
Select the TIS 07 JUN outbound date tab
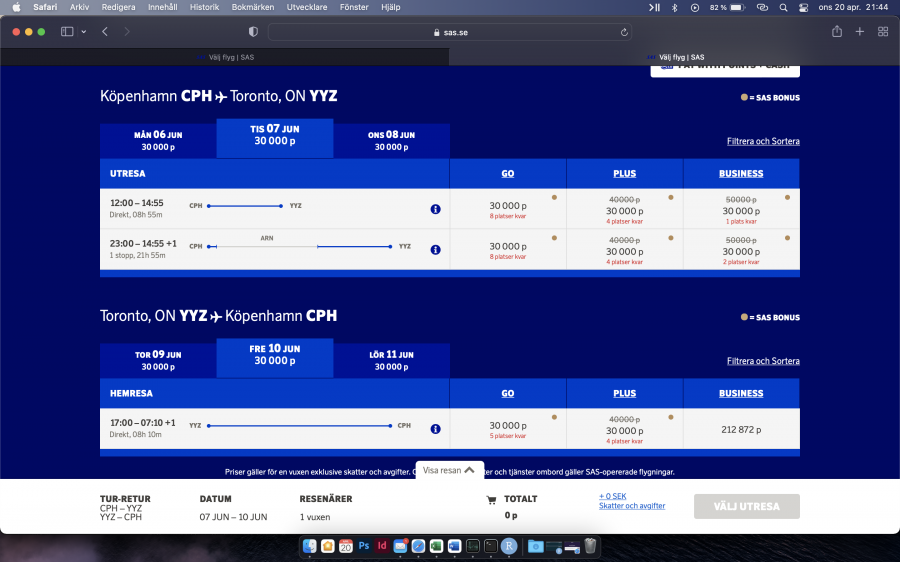(x=275, y=138)
